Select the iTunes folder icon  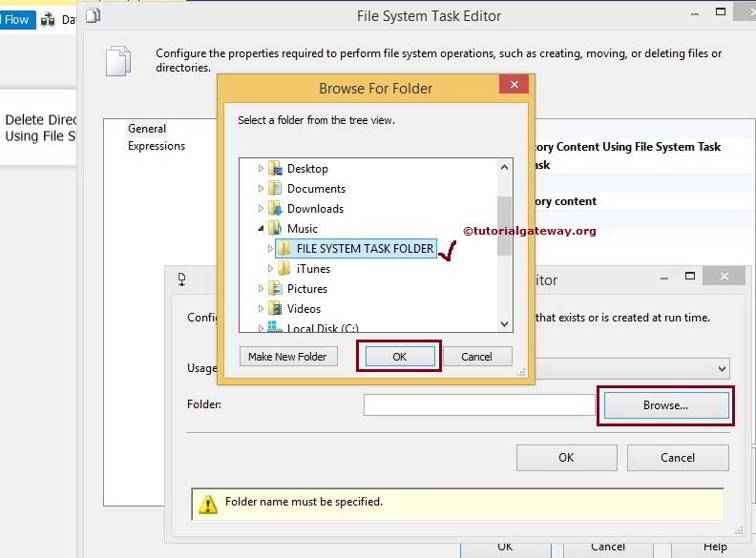(x=284, y=269)
